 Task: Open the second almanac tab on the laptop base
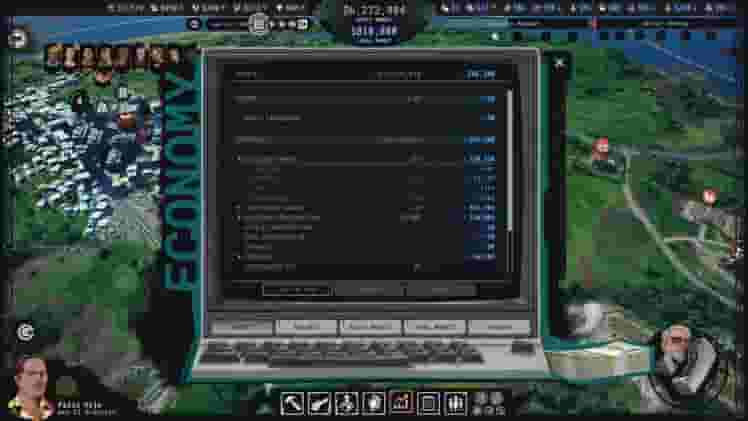306,327
